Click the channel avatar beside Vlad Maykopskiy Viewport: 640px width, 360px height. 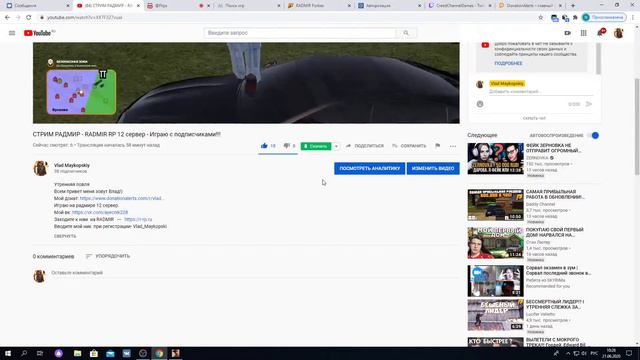[x=40, y=168]
